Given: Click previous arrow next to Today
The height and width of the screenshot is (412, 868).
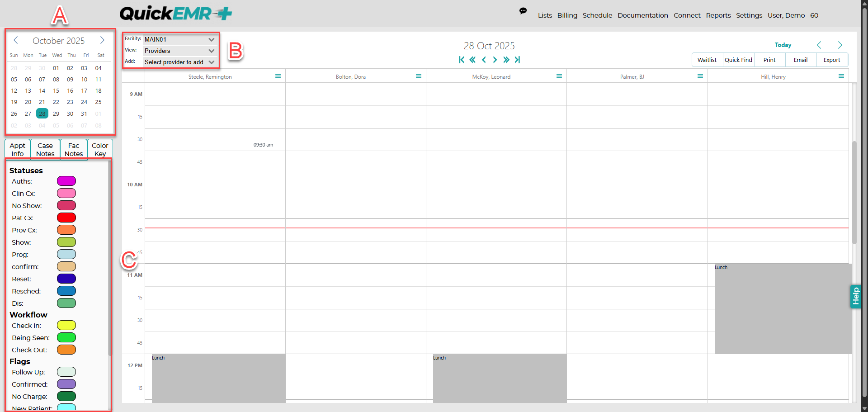Looking at the screenshot, I should pyautogui.click(x=819, y=45).
